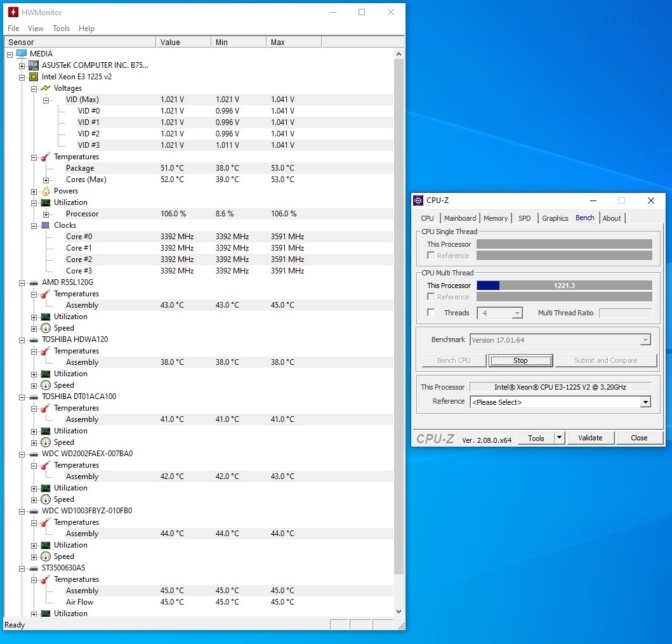Click the AMD R5SL120G drive icon
This screenshot has height=644, width=672.
pos(34,282)
